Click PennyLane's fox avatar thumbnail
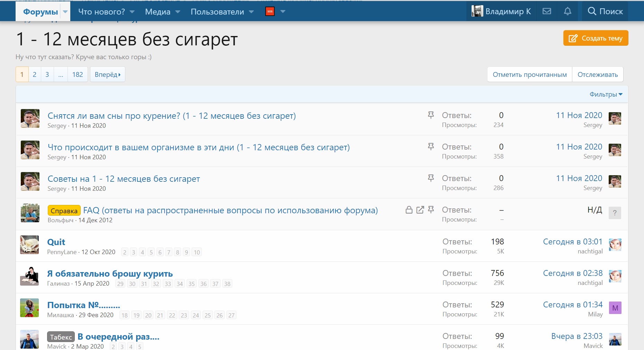The image size is (644, 350). pos(29,245)
